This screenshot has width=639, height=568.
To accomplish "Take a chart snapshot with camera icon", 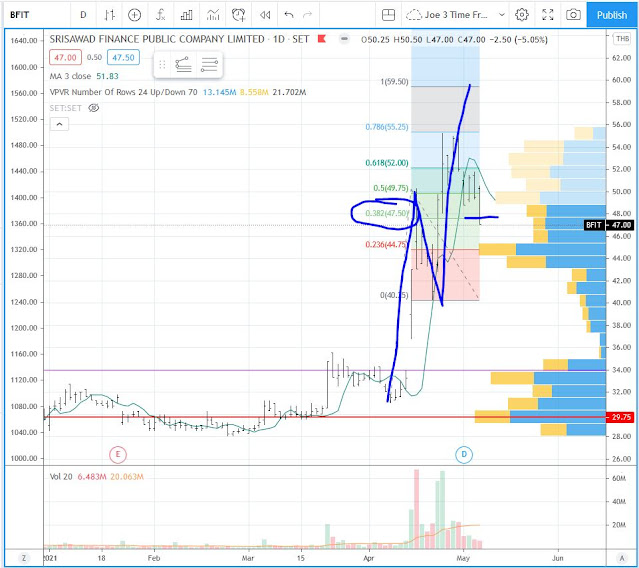I will (x=573, y=15).
